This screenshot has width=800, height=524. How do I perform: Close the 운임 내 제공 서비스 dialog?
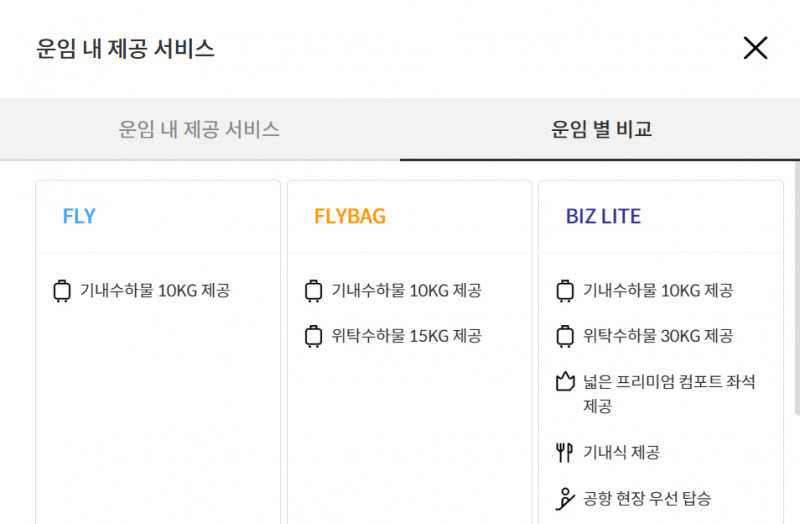[x=755, y=48]
